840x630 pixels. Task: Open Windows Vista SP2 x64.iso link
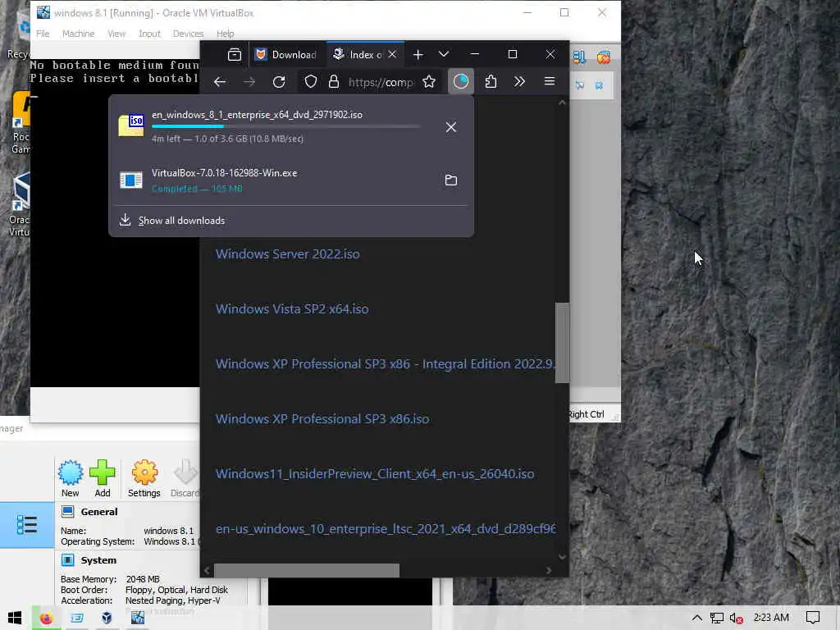point(292,309)
